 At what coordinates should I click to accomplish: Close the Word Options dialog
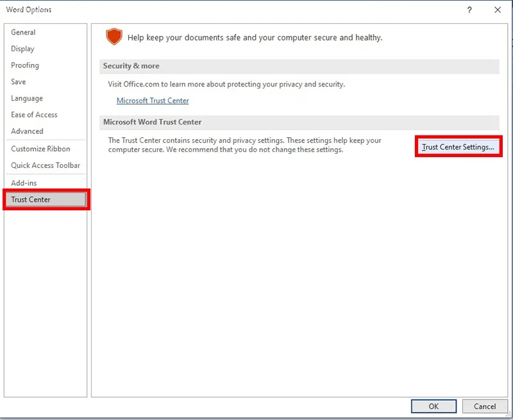pyautogui.click(x=498, y=10)
